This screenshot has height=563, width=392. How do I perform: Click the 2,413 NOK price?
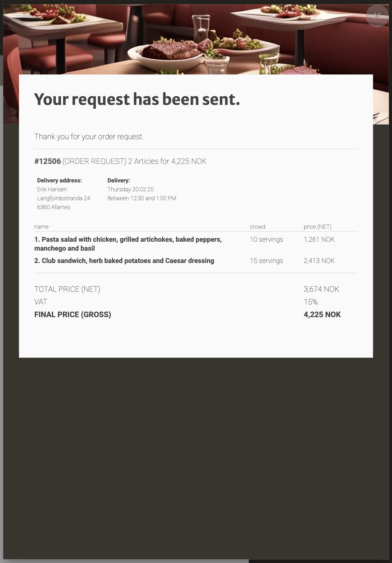[319, 261]
